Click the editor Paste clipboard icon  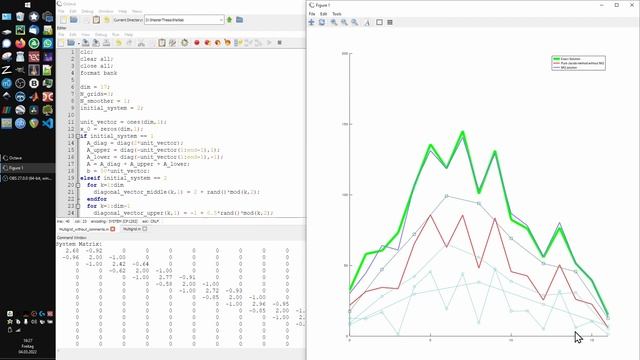click(x=162, y=42)
